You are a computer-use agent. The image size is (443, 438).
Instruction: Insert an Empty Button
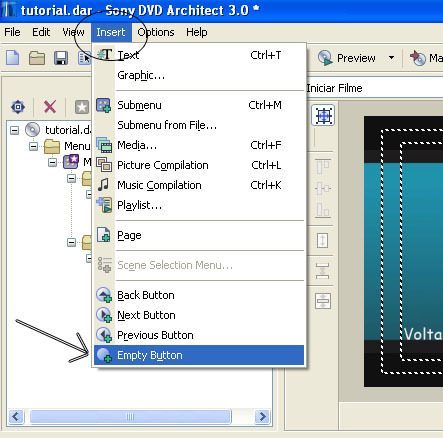pyautogui.click(x=199, y=355)
